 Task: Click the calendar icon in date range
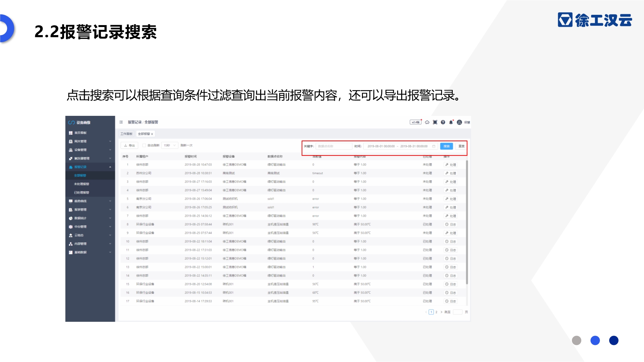click(434, 146)
